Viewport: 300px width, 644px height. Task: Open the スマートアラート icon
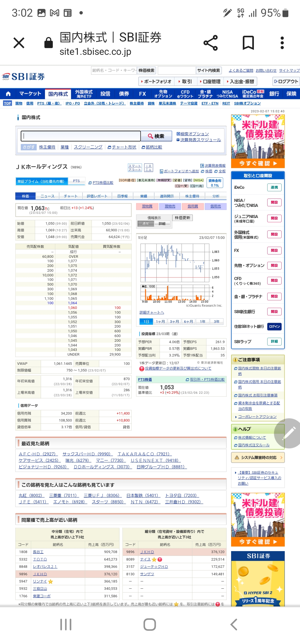[x=135, y=168]
